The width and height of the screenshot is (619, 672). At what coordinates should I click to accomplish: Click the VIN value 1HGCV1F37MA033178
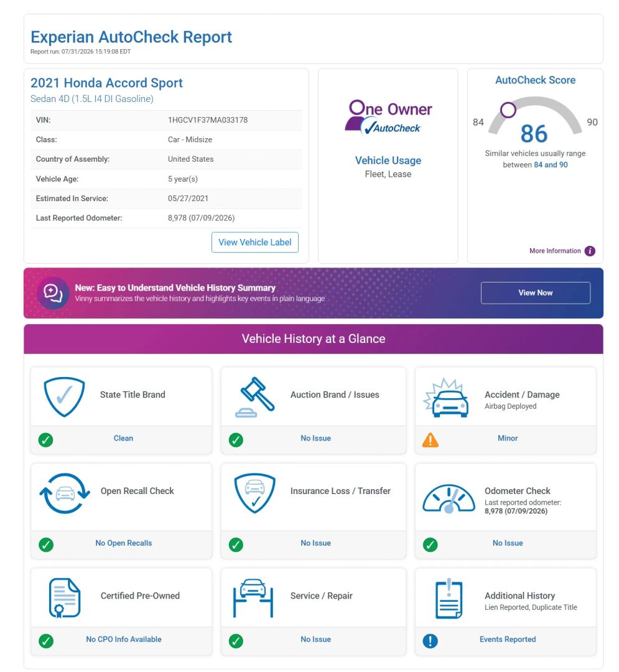click(x=208, y=120)
